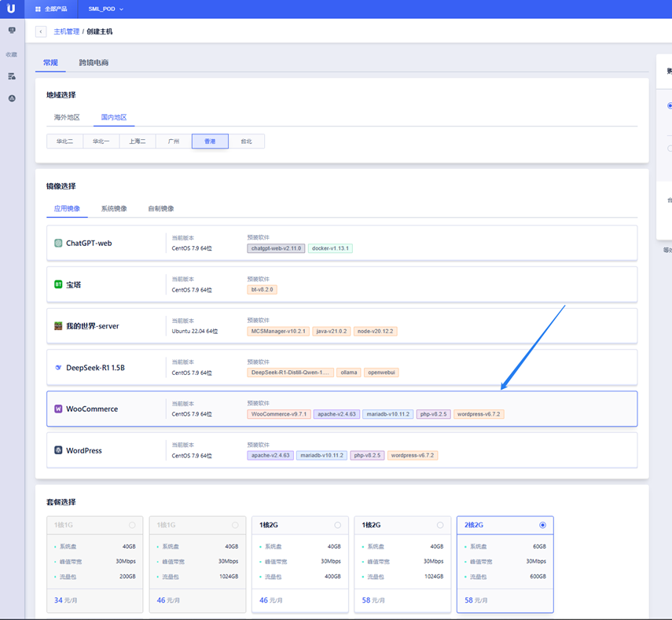
Task: Click the 宝塔 BT image icon
Action: [x=58, y=284]
